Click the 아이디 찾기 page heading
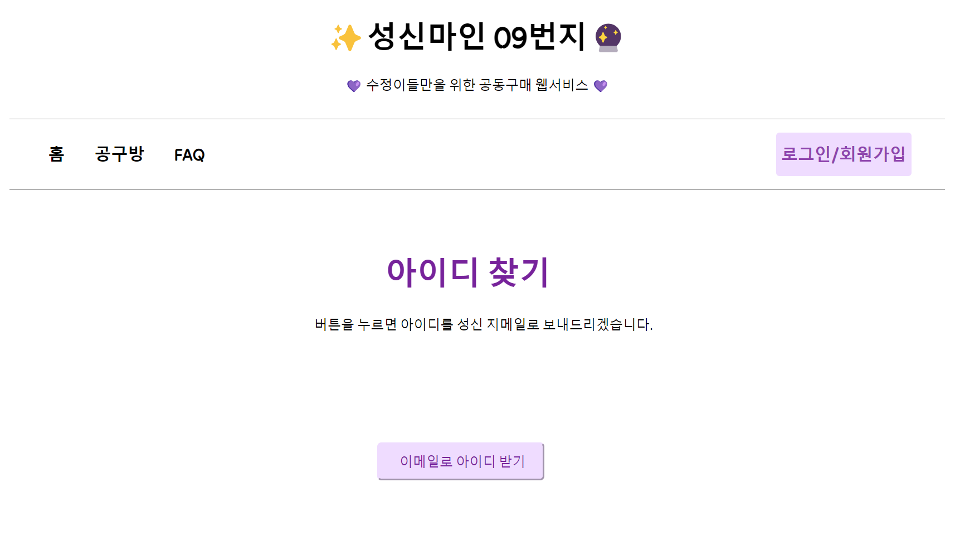This screenshot has width=960, height=560. pyautogui.click(x=469, y=271)
